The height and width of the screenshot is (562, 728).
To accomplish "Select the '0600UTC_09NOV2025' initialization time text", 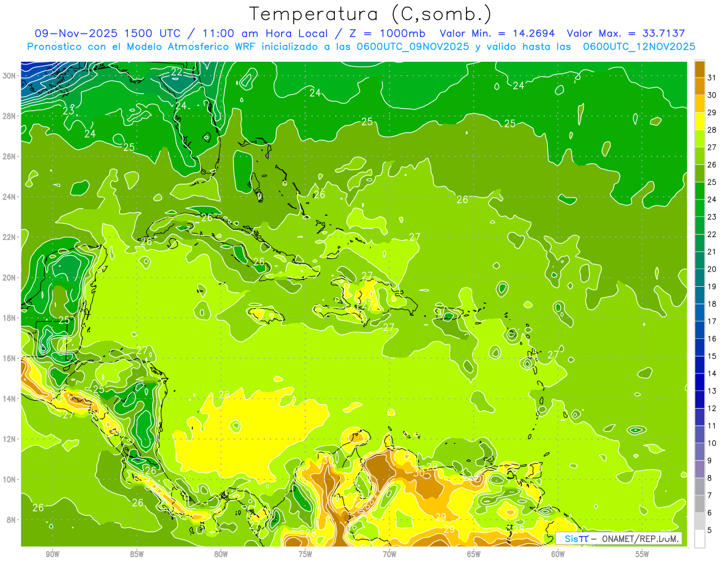I will coord(413,47).
